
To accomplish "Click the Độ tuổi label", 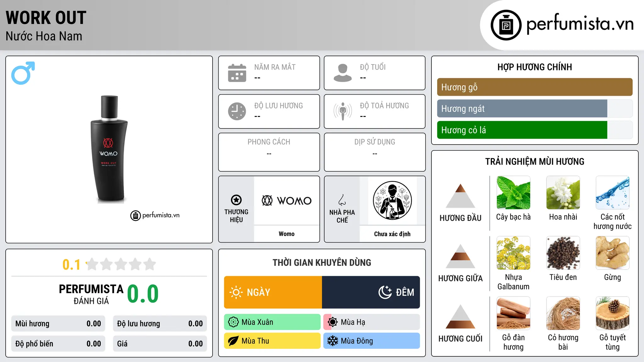I will [373, 67].
